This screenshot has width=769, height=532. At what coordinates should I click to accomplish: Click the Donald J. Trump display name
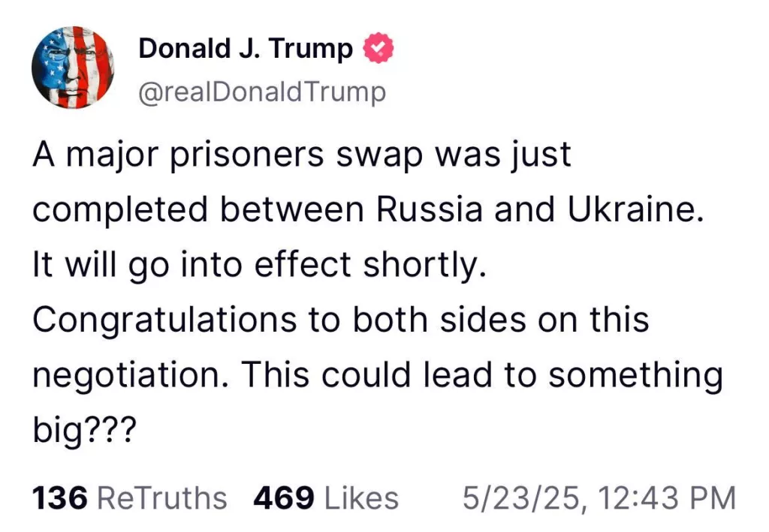click(245, 47)
